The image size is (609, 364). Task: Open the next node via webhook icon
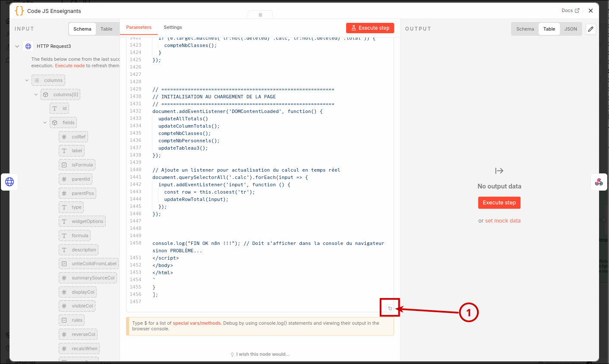pos(599,182)
